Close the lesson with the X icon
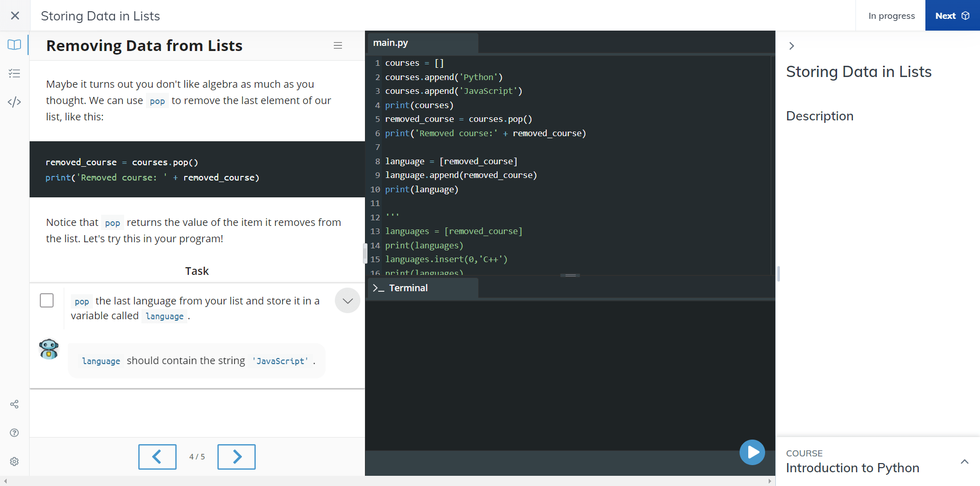980x486 pixels. [15, 15]
